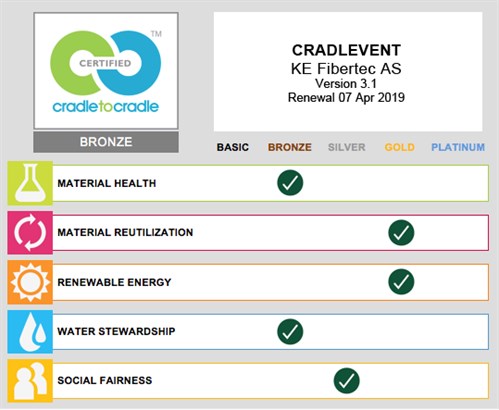Screen dimensions: 499x410
Task: Click the Water Stewardship bronze checkmark
Action: click(x=290, y=331)
